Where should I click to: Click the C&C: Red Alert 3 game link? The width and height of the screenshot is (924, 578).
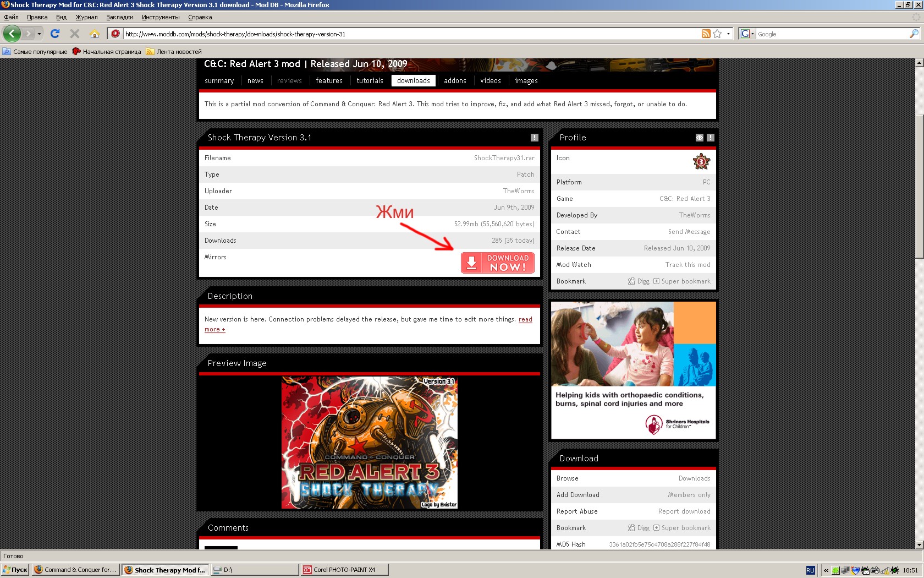point(685,199)
